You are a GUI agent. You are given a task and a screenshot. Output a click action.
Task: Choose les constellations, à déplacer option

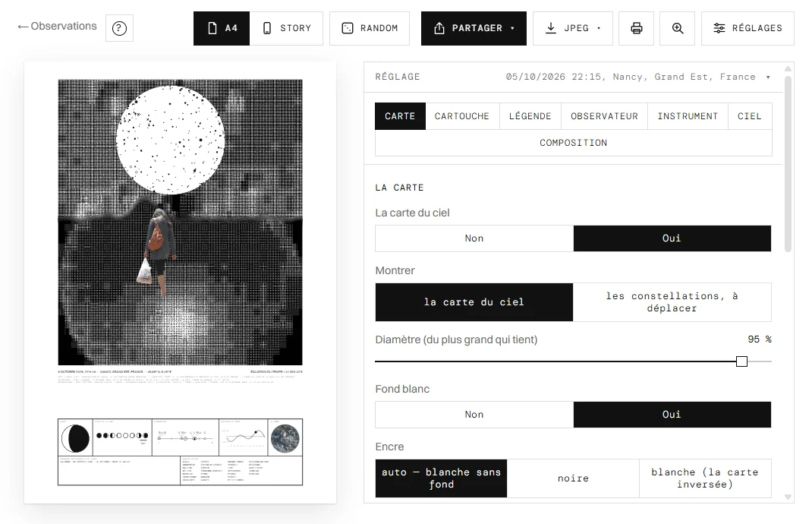click(672, 302)
